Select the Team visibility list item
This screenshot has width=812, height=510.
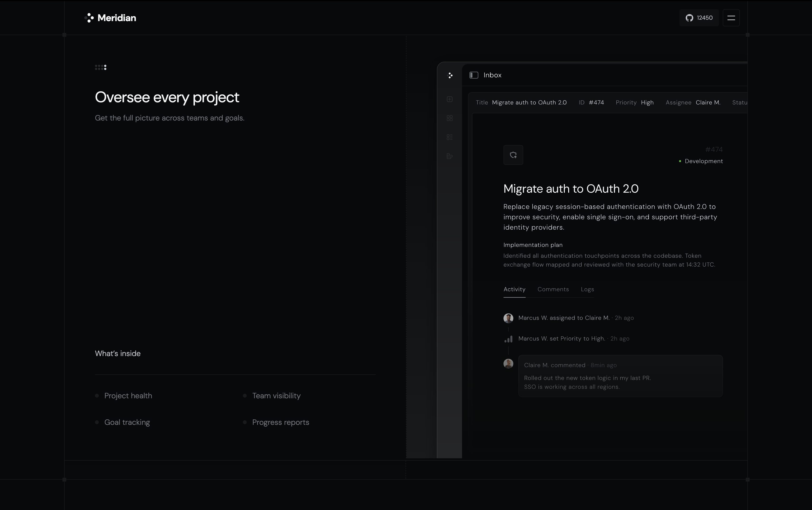click(271, 396)
